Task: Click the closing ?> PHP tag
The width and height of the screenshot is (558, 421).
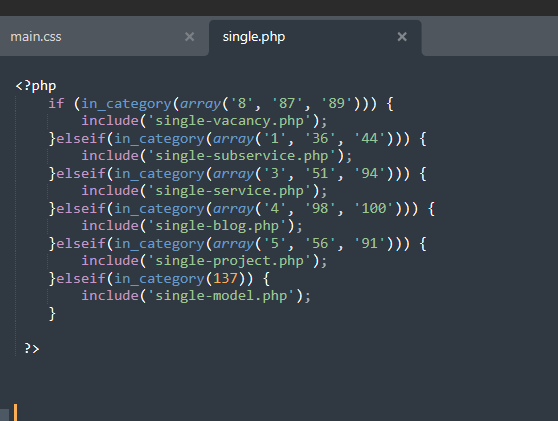Action: pos(32,348)
